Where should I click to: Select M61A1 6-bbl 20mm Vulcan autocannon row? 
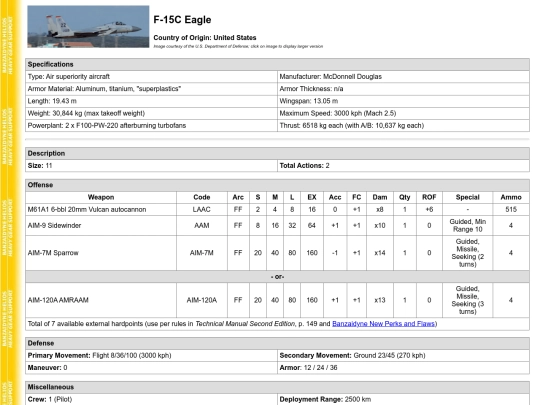coord(277,209)
